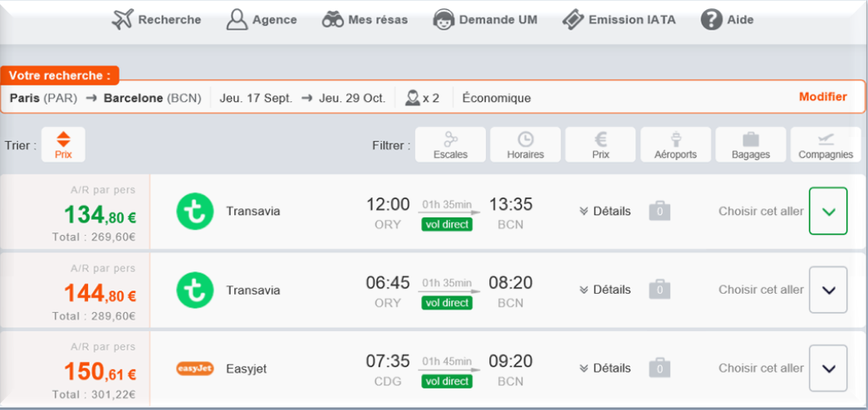
Task: Click the baggage icon on the 06:45 flight
Action: tap(660, 290)
